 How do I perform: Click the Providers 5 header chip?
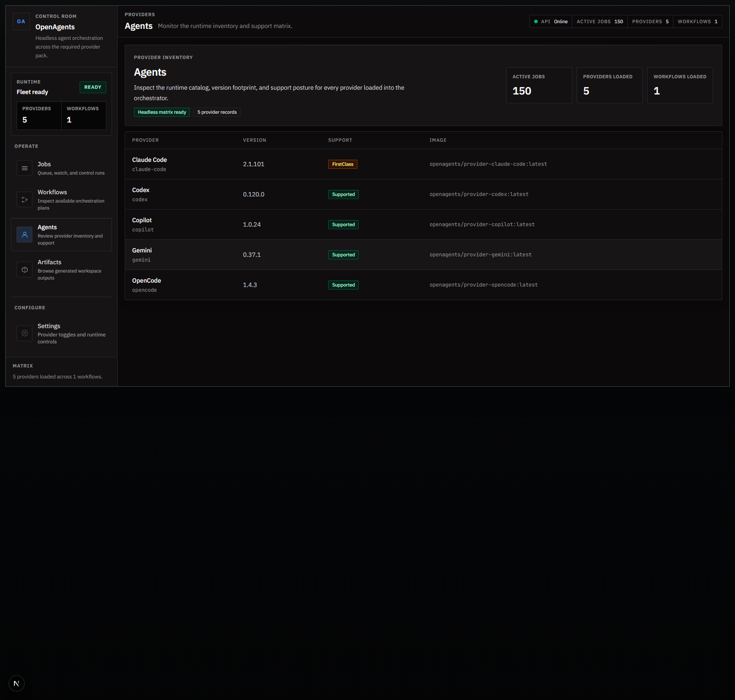pos(651,21)
